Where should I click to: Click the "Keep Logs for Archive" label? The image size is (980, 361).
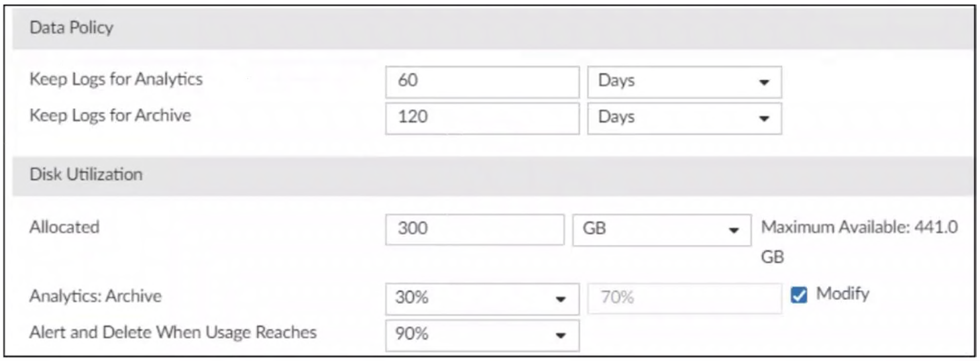point(110,115)
